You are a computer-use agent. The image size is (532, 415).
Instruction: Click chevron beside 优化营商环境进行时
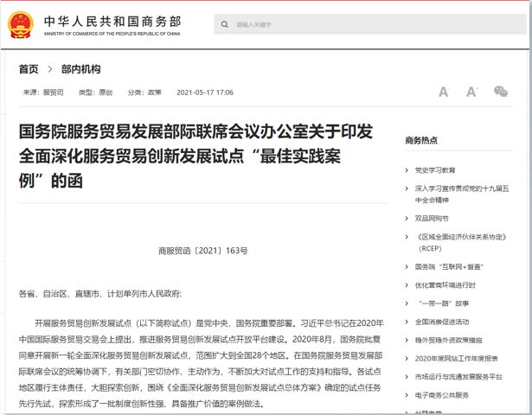[407, 285]
